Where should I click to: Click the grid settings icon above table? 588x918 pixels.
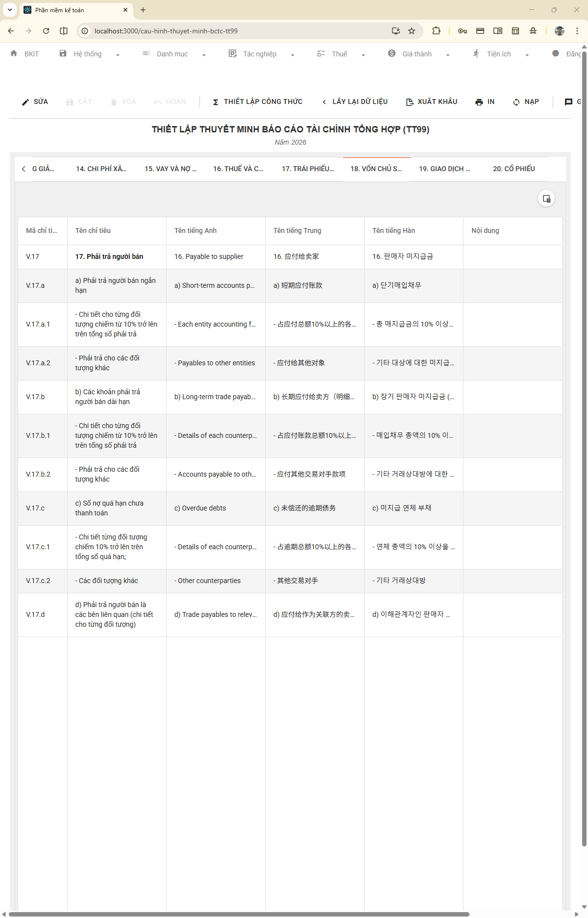546,199
